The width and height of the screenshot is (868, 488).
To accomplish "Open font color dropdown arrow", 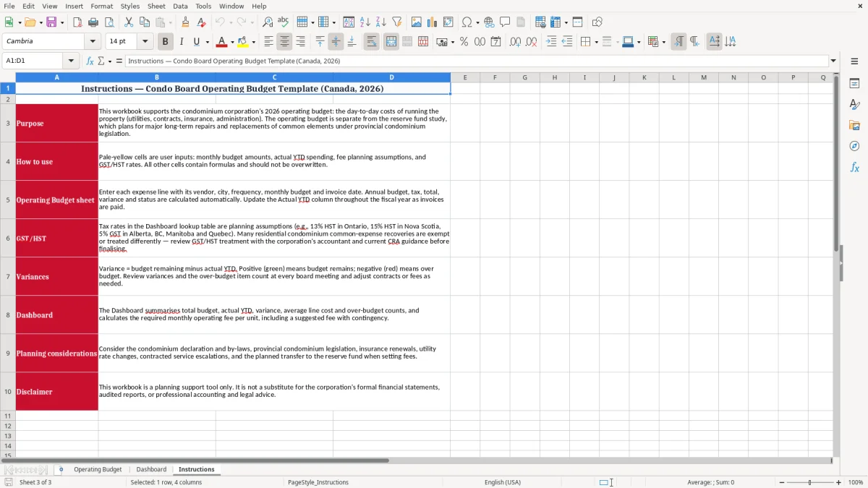I will 232,42.
